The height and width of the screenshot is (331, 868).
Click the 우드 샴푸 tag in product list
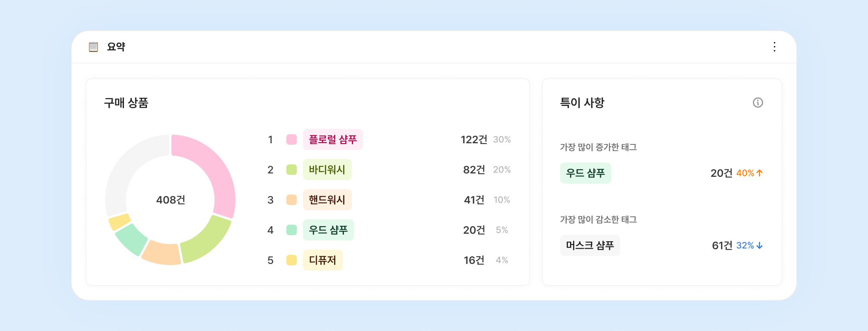(x=328, y=230)
